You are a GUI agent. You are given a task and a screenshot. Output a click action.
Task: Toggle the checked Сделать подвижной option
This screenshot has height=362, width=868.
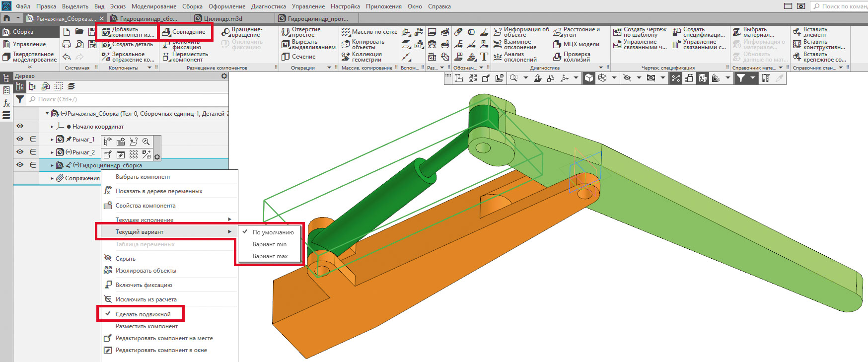[x=143, y=314]
